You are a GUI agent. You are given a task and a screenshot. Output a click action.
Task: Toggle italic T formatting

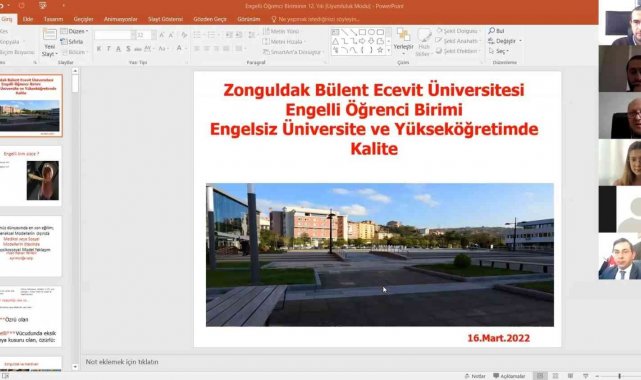pyautogui.click(x=108, y=49)
